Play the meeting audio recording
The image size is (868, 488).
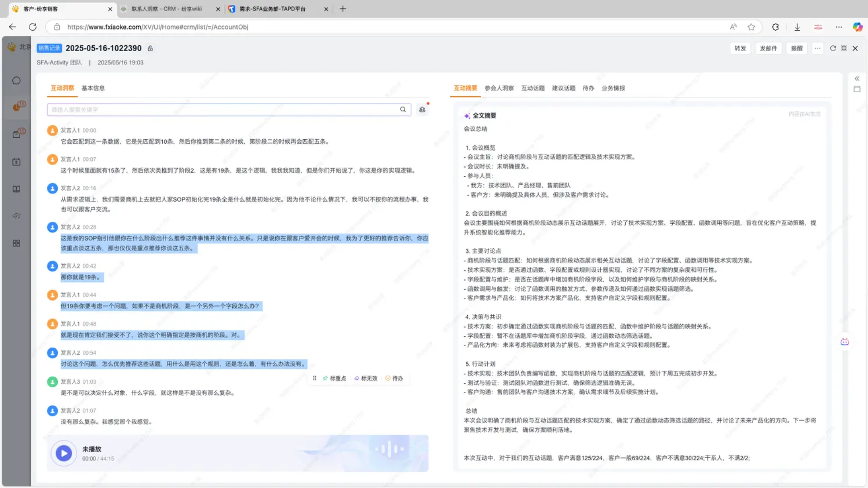pos(64,453)
